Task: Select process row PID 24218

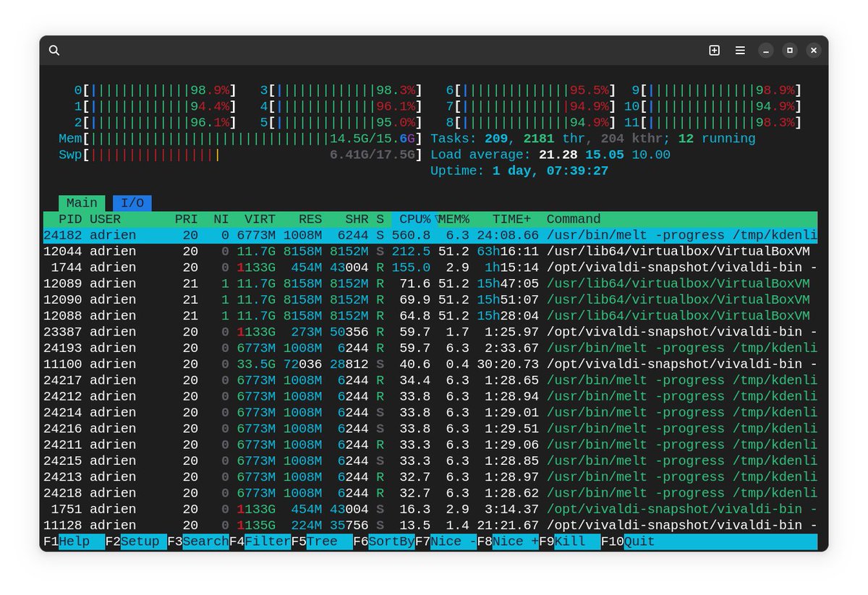Action: tap(430, 493)
